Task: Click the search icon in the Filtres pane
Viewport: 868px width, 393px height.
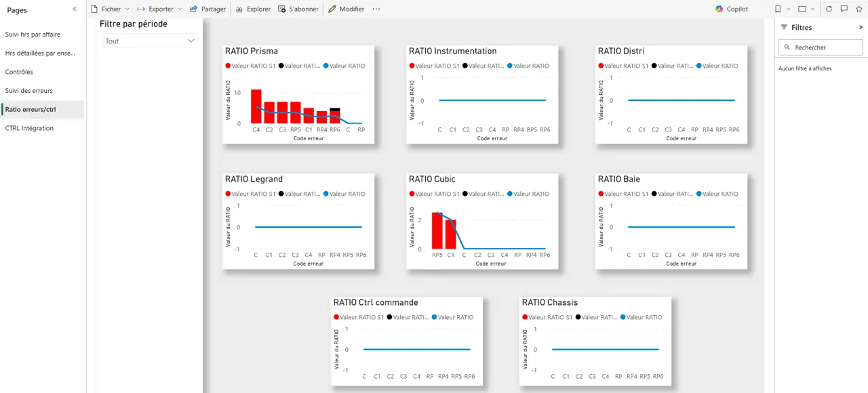Action: click(x=786, y=47)
